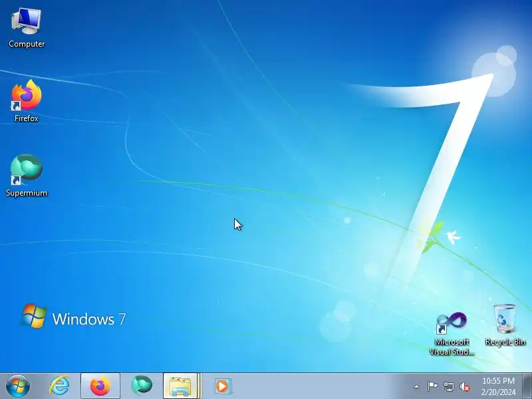Viewport: 532px width, 399px height.
Task: Open the Start menu orb
Action: click(x=18, y=386)
